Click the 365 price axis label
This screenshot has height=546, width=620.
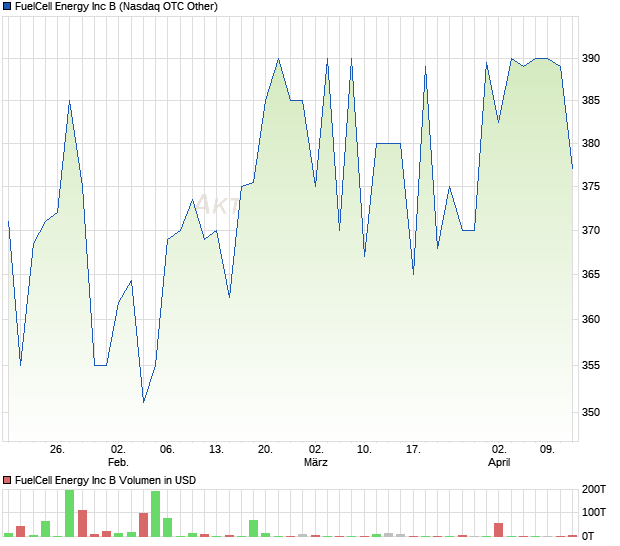click(590, 274)
